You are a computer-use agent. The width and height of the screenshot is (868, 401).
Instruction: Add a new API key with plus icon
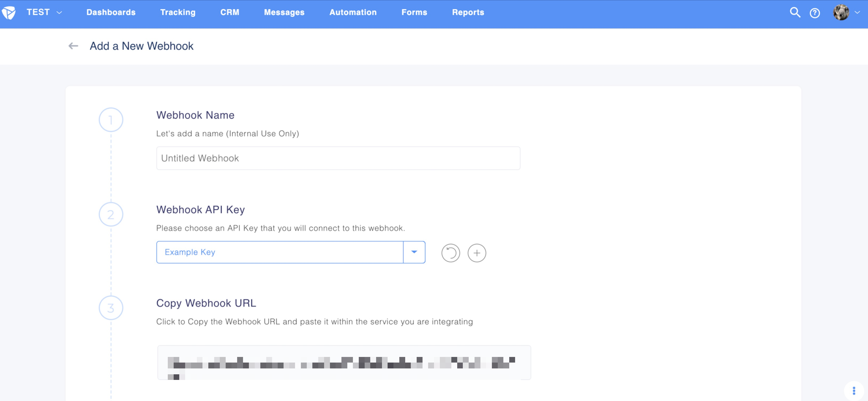[x=476, y=253]
